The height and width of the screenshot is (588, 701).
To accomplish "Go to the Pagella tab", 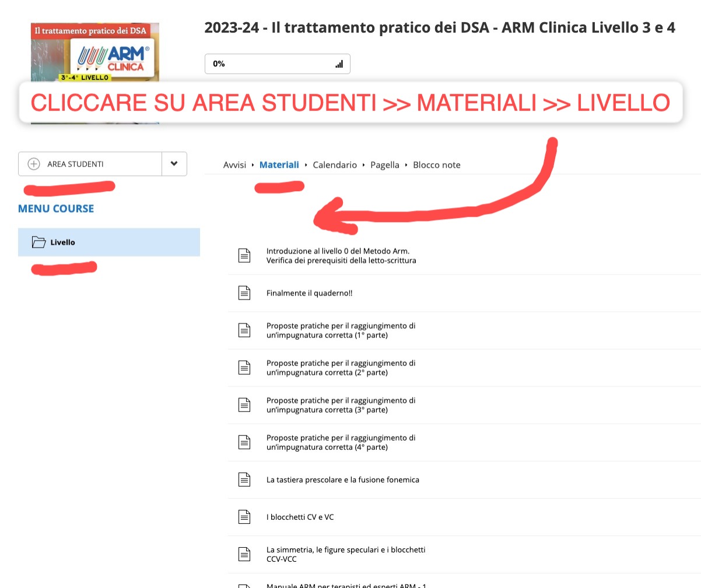I will tap(385, 165).
